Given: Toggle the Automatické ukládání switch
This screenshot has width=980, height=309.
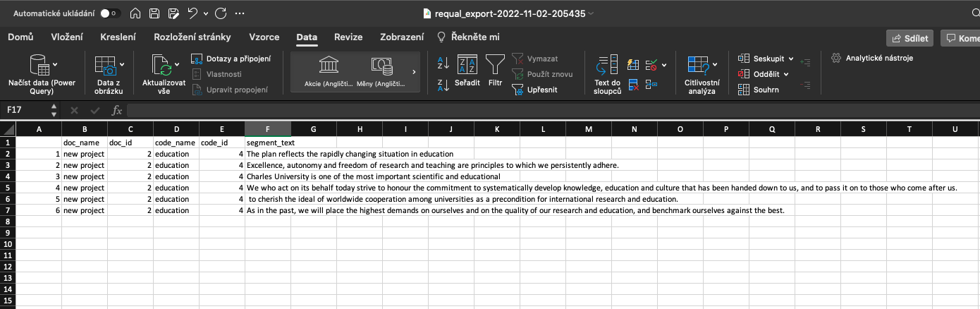Looking at the screenshot, I should coord(111,13).
